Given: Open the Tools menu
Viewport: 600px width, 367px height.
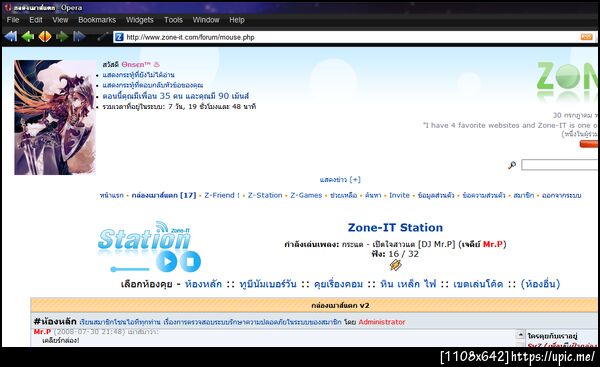Looking at the screenshot, I should [x=173, y=20].
